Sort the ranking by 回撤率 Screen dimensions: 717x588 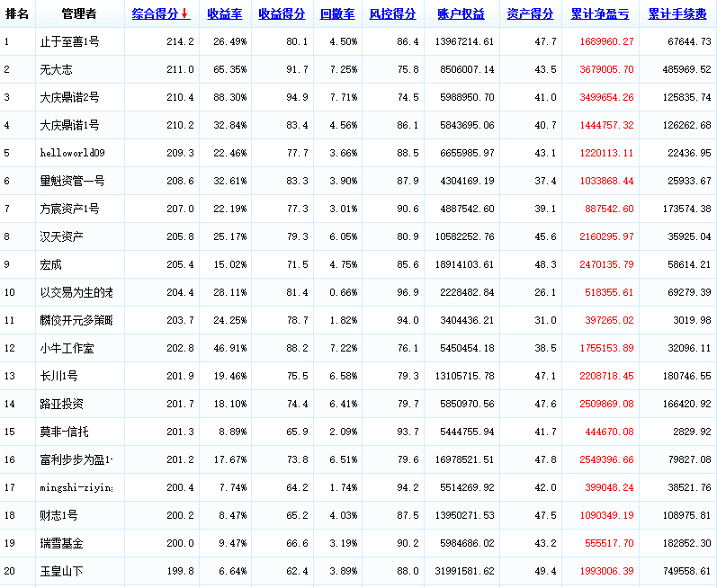click(x=336, y=14)
